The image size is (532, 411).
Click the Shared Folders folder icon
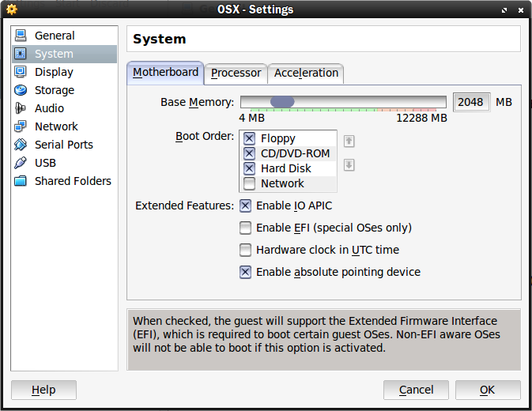(x=21, y=181)
